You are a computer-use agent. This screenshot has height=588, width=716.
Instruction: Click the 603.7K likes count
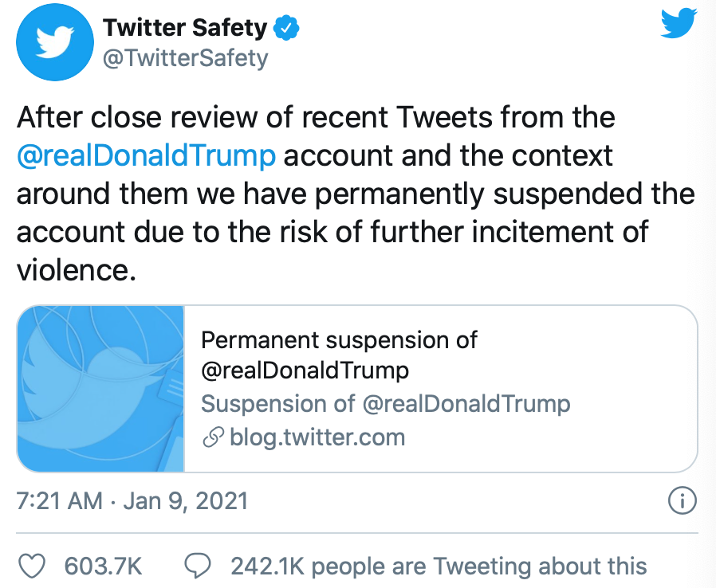[103, 566]
